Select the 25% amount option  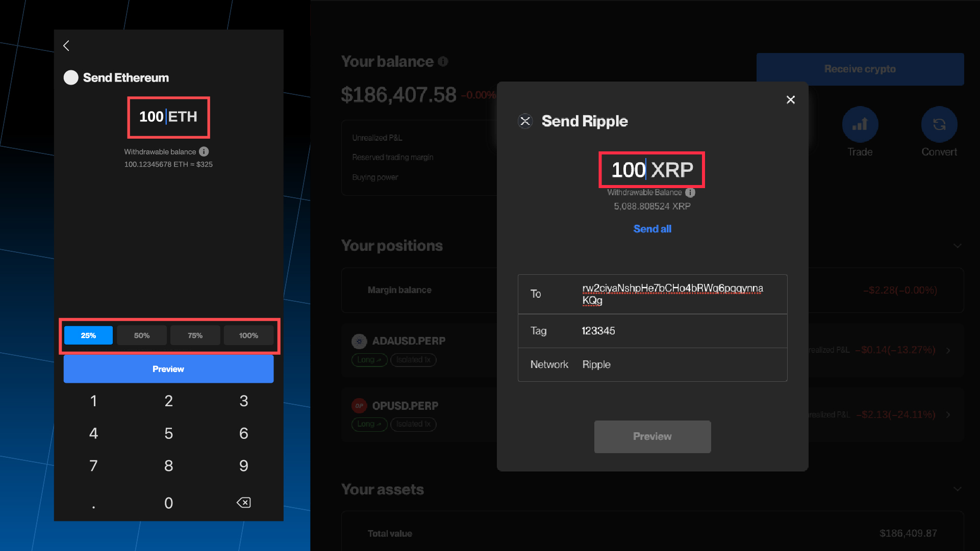[88, 335]
